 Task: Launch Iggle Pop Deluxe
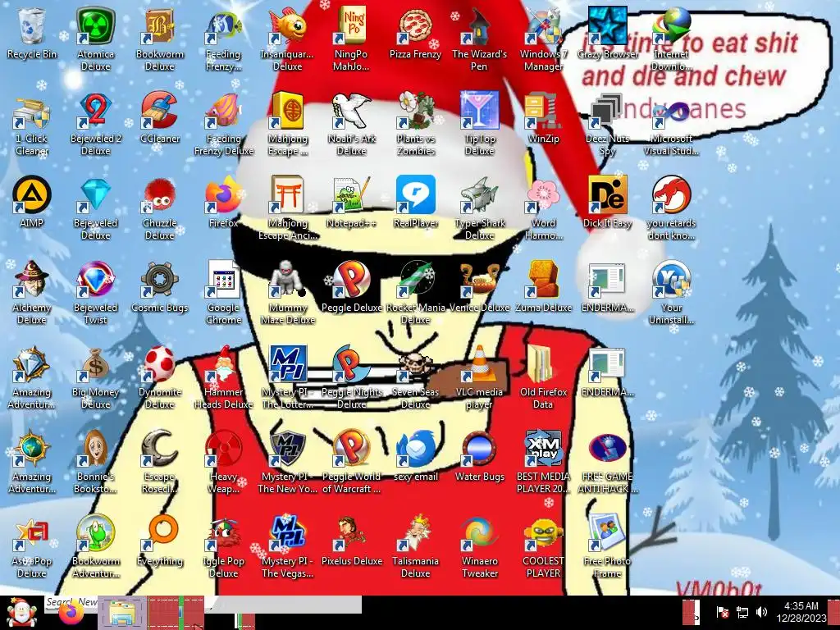223,546
